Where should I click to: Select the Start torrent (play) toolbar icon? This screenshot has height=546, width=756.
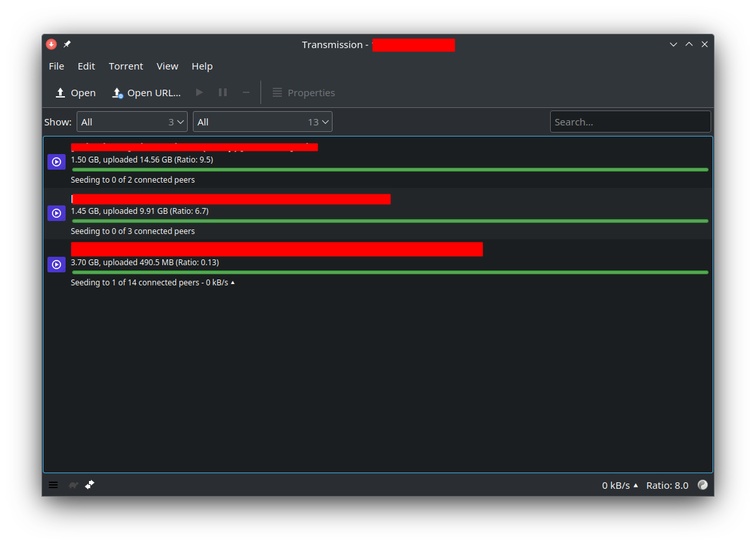click(x=199, y=92)
